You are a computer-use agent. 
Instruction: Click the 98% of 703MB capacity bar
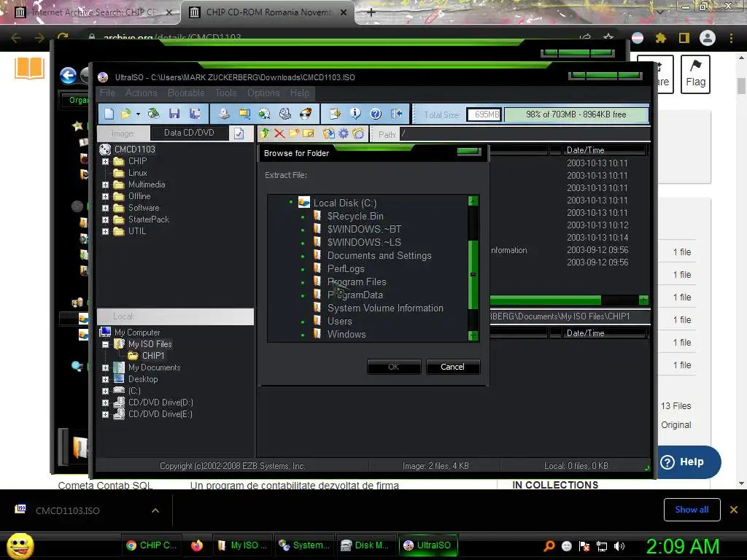[x=576, y=114]
